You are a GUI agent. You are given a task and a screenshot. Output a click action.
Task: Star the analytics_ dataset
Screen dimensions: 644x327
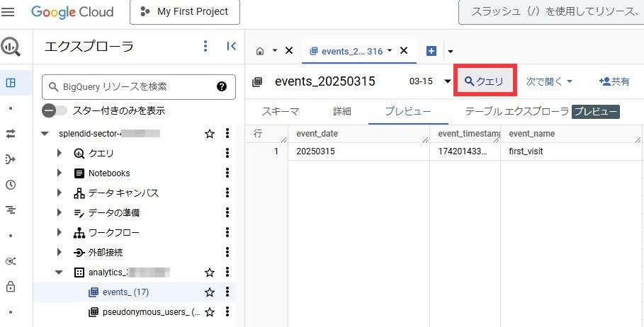[210, 272]
